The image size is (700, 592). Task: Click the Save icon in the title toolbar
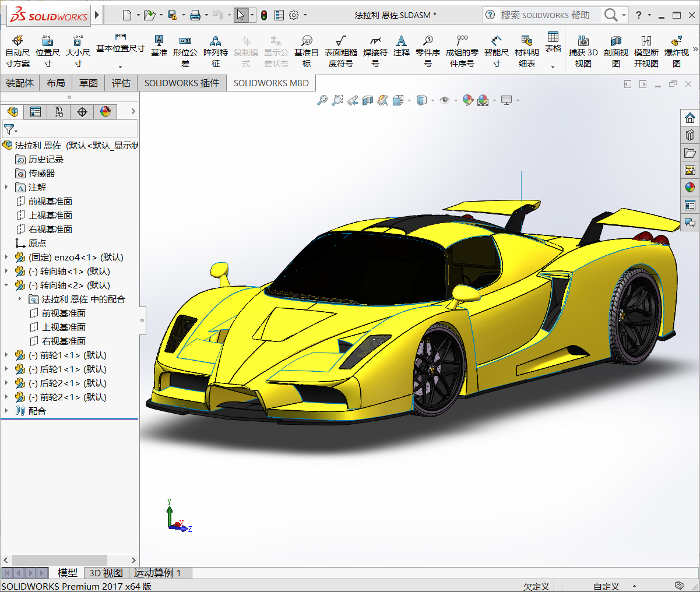click(172, 15)
